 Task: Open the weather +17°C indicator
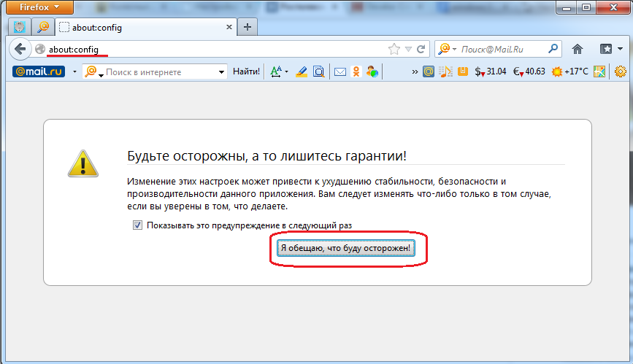tap(569, 71)
